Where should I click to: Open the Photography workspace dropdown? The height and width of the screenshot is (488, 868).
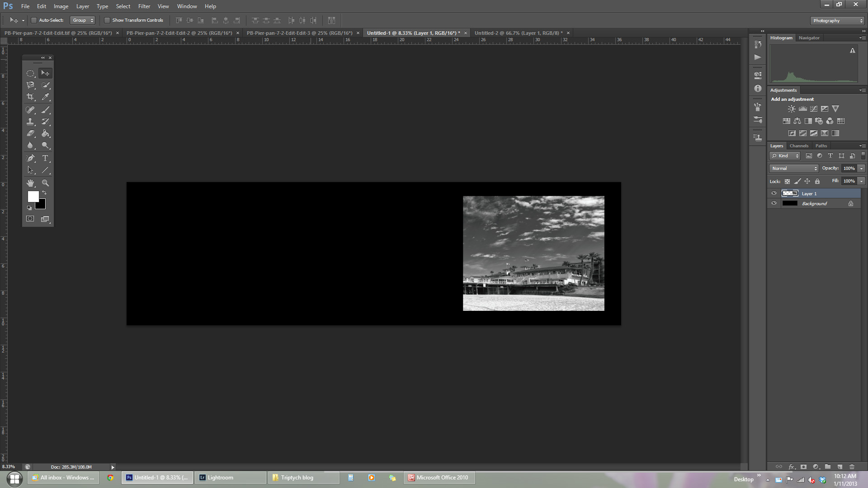pos(838,21)
